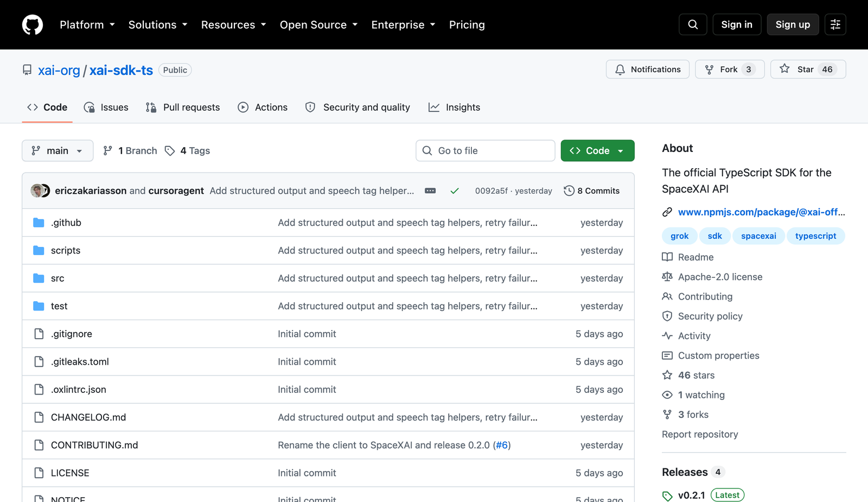This screenshot has width=868, height=502.
Task: Expand the Open Source dropdown
Action: click(319, 25)
